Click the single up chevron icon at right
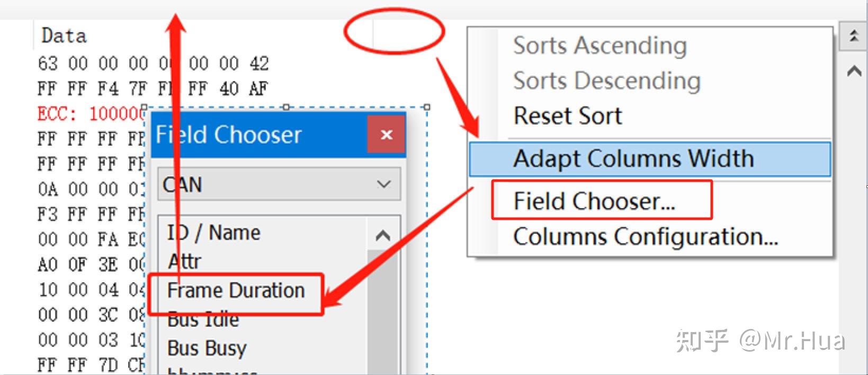 854,71
